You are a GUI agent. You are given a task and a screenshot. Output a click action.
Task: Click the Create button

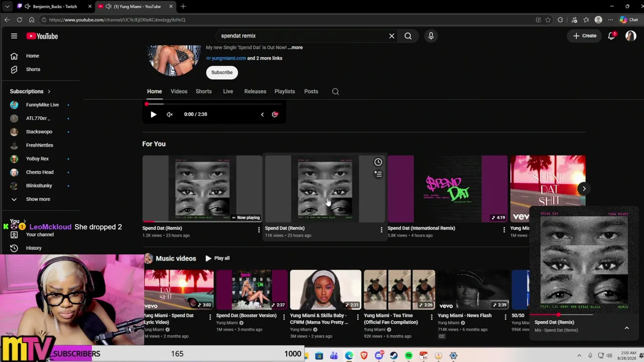point(585,36)
